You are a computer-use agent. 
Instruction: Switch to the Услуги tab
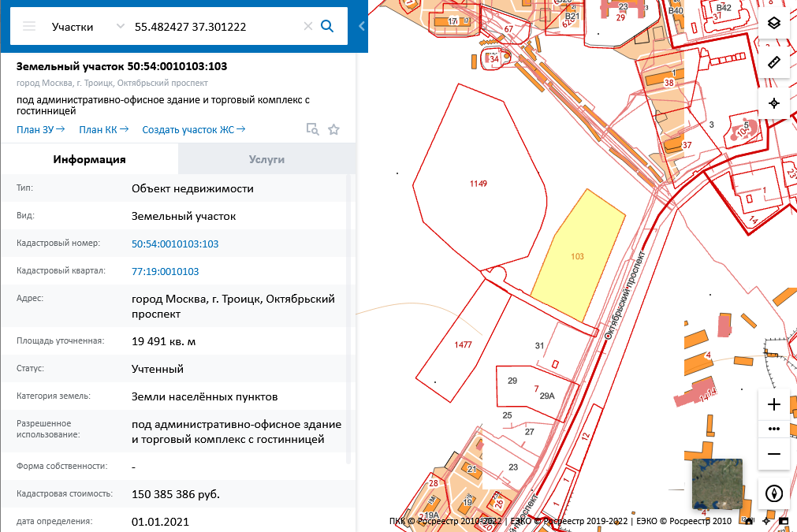[x=267, y=159]
